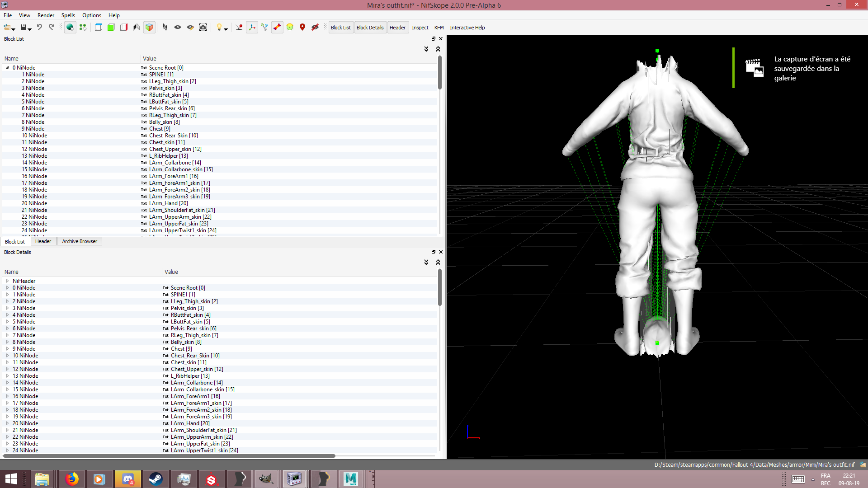868x488 pixels.
Task: Take a viewport screenshot with camera icon
Action: [x=203, y=28]
